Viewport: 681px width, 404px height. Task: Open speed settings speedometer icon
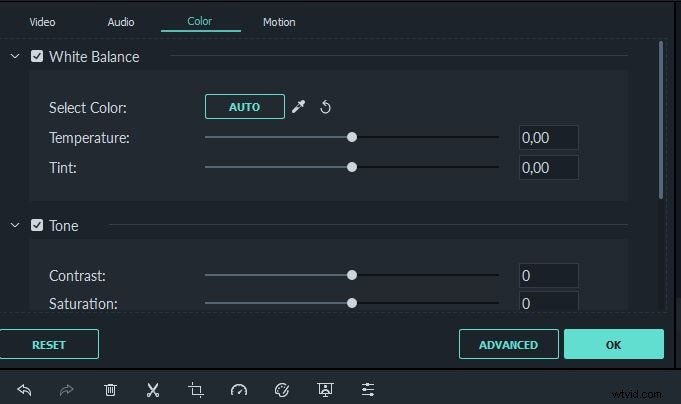[x=239, y=390]
